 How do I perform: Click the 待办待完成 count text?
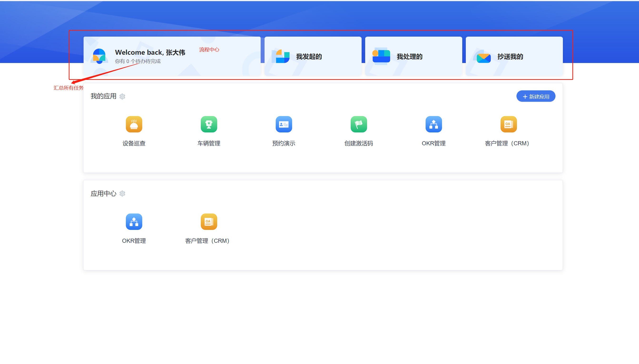click(138, 61)
